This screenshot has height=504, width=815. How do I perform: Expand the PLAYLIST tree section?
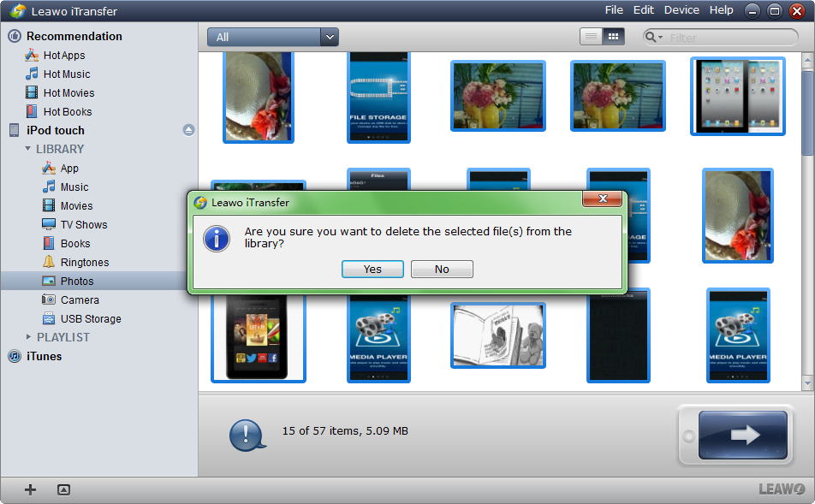(x=28, y=337)
